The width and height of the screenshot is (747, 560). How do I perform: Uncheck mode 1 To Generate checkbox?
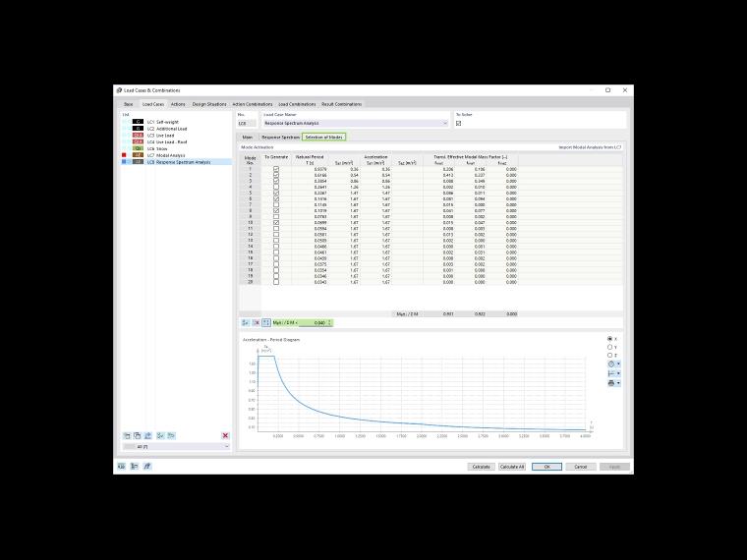pos(276,169)
